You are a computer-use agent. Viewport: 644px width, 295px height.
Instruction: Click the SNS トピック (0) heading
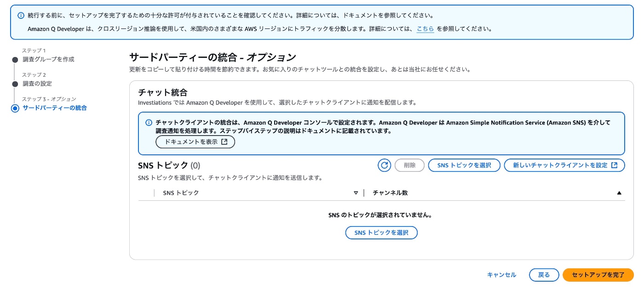coord(169,165)
